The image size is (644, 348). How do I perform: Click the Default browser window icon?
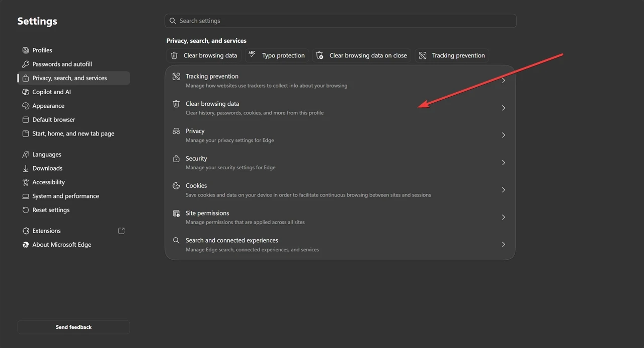coord(26,120)
